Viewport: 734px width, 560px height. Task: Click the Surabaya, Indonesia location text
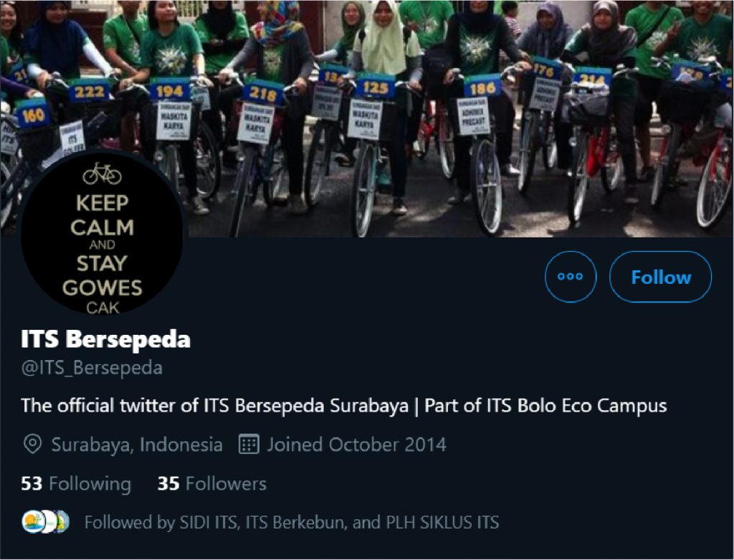coord(137,445)
